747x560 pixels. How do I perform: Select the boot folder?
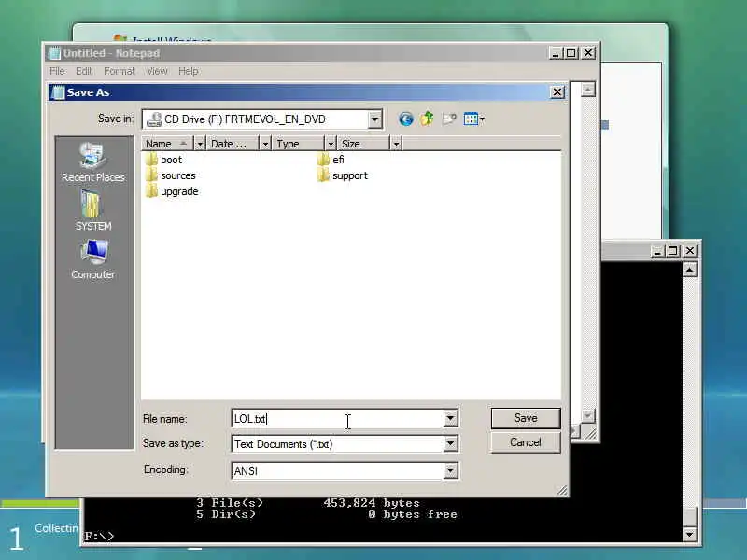pos(164,160)
